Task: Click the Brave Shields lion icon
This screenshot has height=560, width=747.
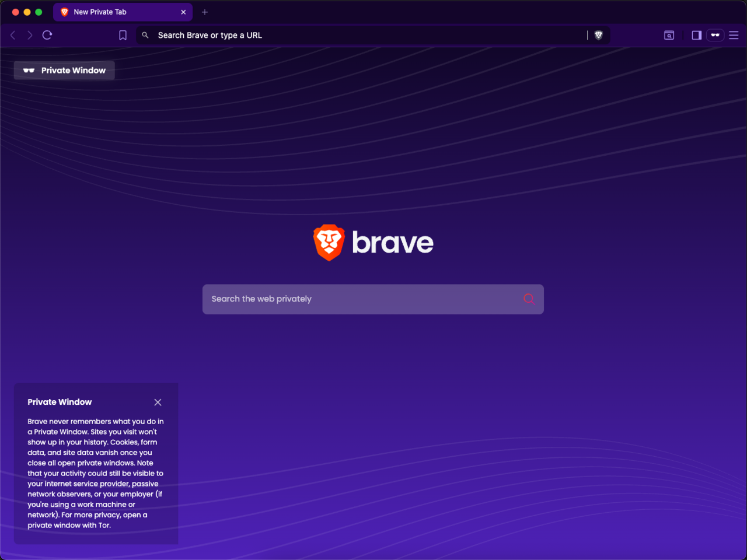Action: 598,35
